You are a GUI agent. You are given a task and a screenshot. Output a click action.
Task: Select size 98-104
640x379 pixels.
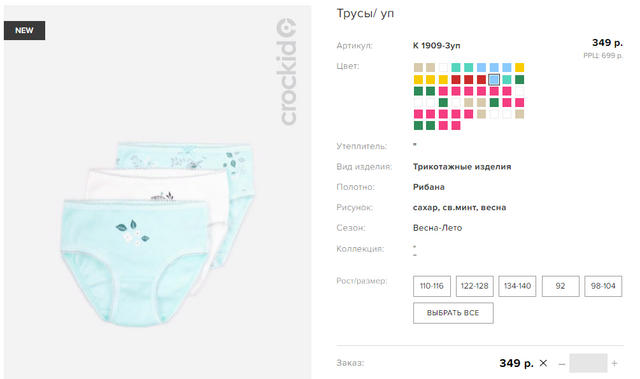pyautogui.click(x=603, y=286)
